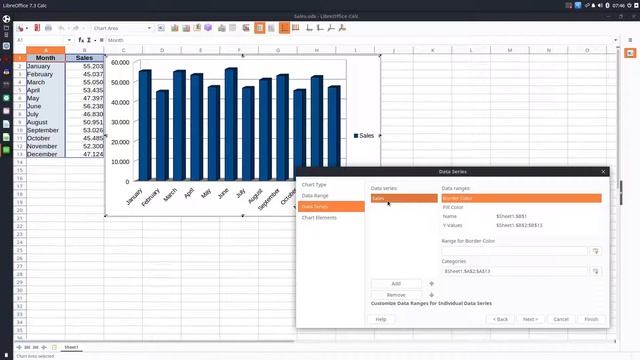Image resolution: width=640 pixels, height=360 pixels.
Task: Click the Finish button
Action: coord(591,319)
